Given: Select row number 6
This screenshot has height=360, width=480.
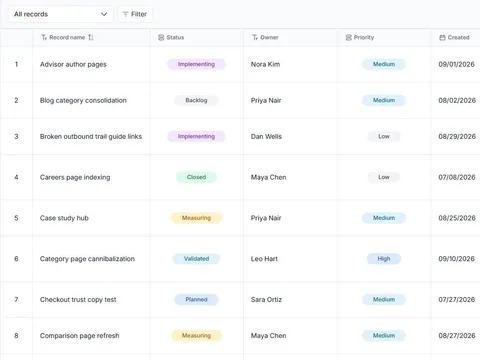Looking at the screenshot, I should [16, 259].
